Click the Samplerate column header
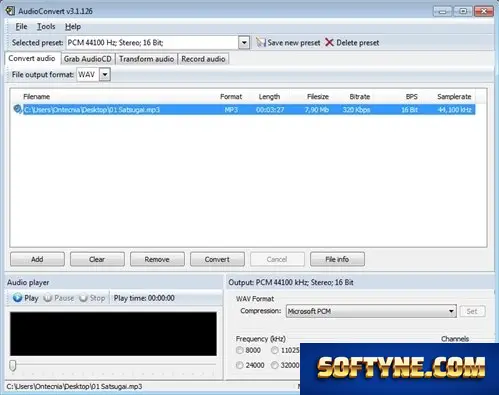Viewport: 499px width, 395px height. (454, 97)
